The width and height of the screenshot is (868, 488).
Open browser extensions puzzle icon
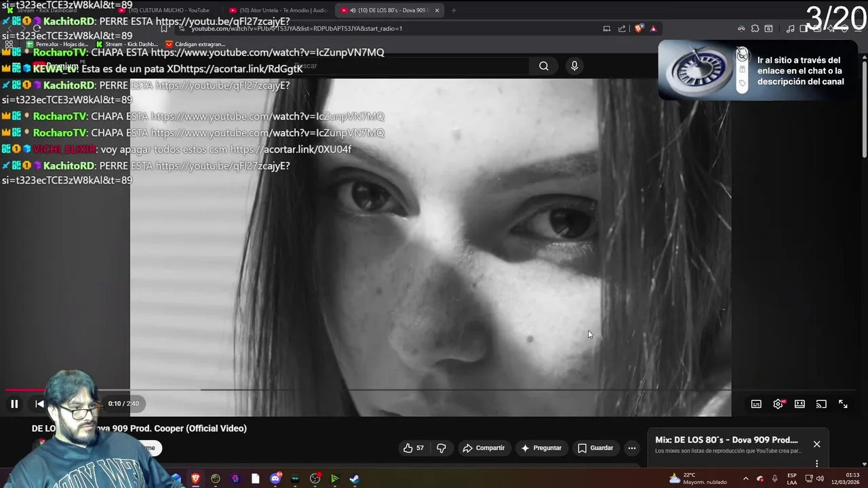pos(755,28)
